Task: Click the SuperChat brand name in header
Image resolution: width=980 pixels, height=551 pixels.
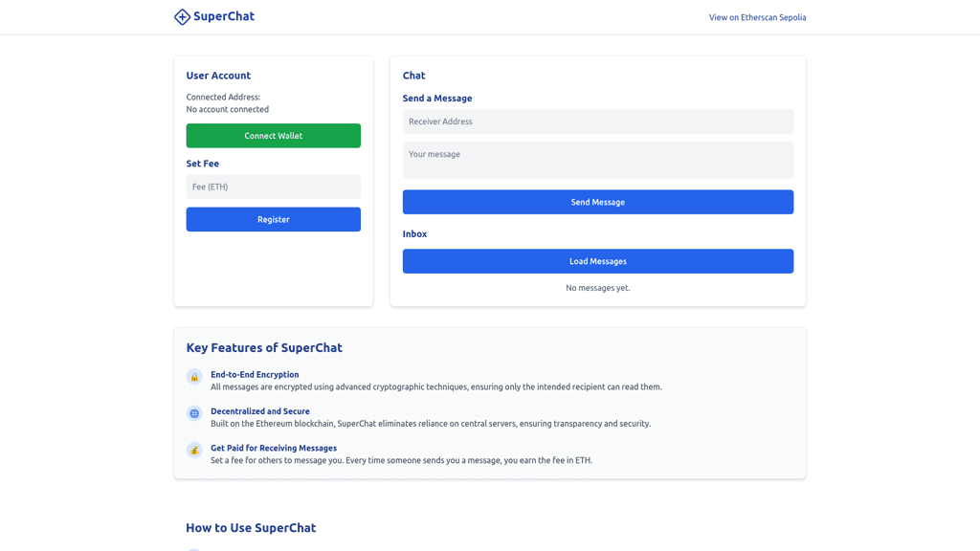Action: point(224,16)
